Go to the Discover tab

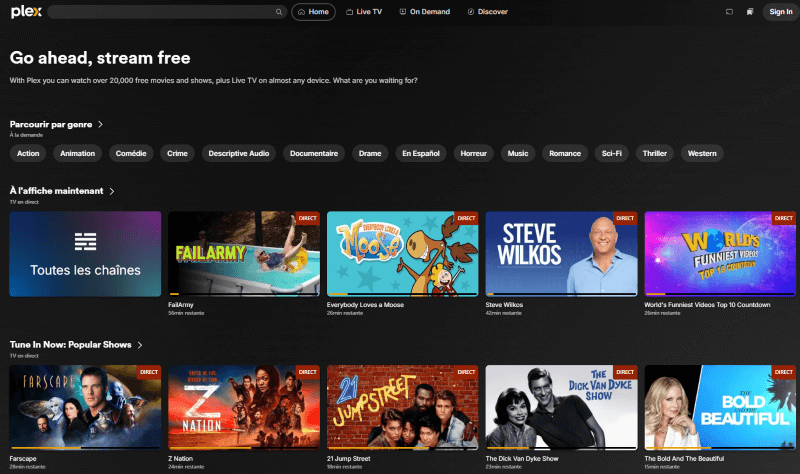click(x=487, y=12)
